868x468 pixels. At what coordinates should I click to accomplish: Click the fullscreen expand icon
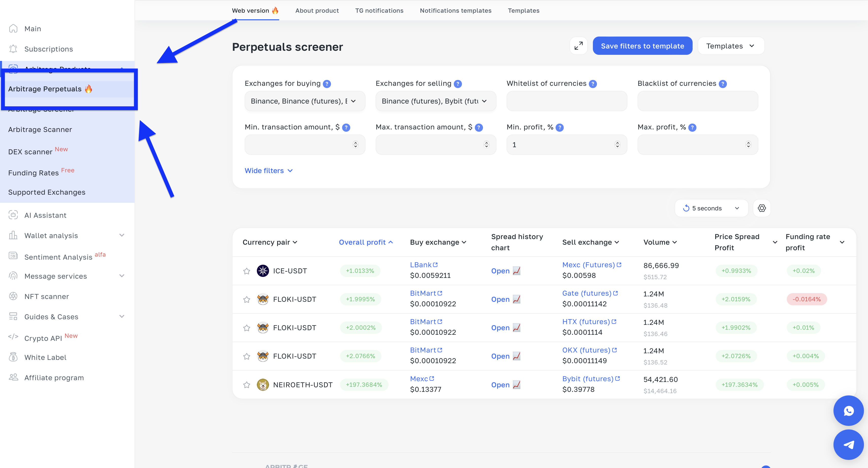(578, 46)
